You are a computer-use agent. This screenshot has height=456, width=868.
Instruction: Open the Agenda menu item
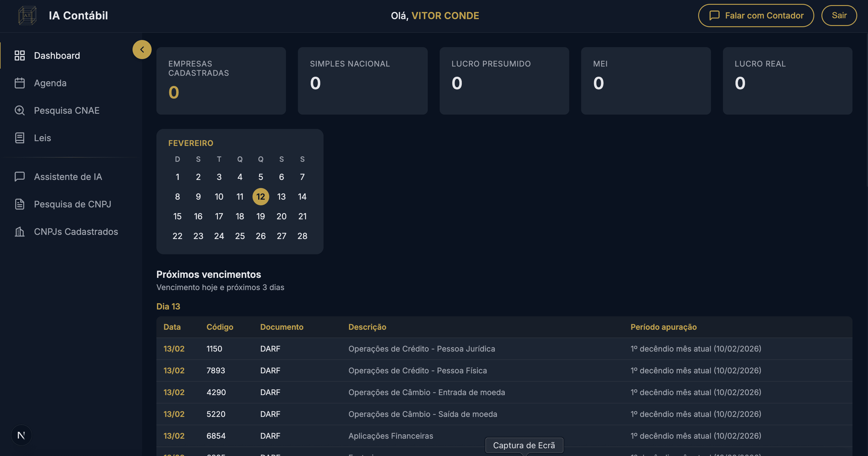50,83
